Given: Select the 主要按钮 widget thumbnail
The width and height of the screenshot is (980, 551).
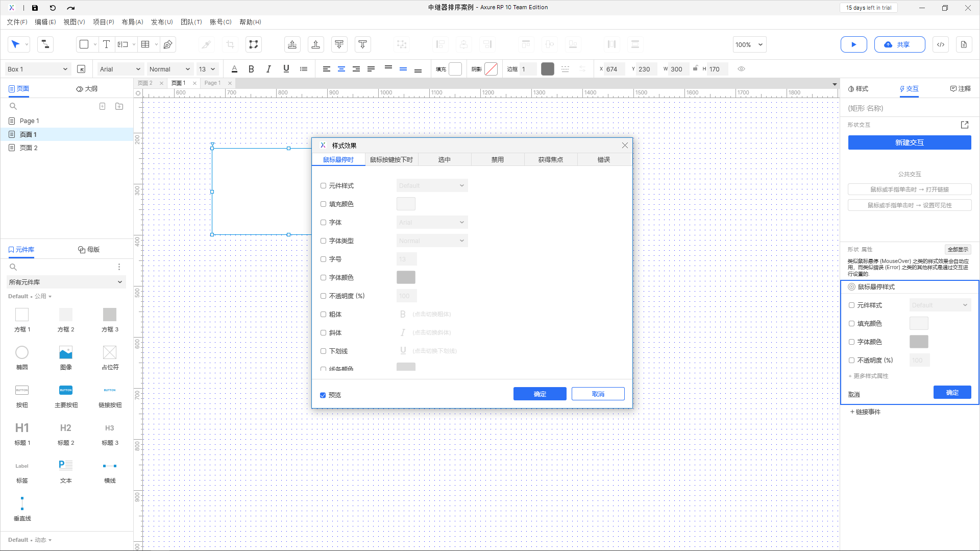Looking at the screenshot, I should point(66,390).
